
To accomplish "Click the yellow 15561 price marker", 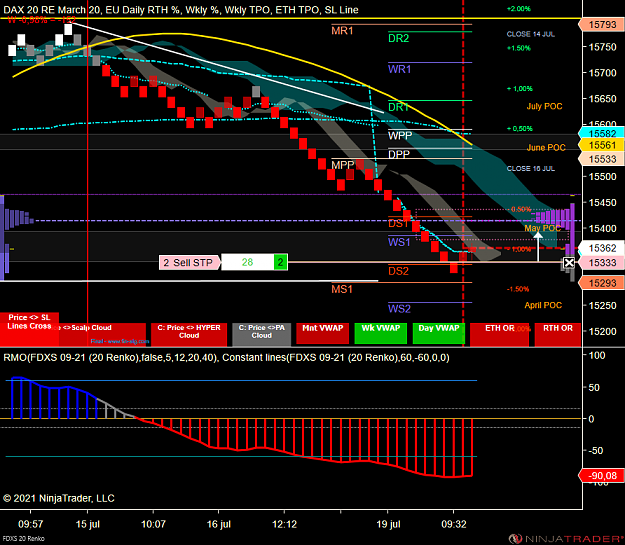I will 601,145.
